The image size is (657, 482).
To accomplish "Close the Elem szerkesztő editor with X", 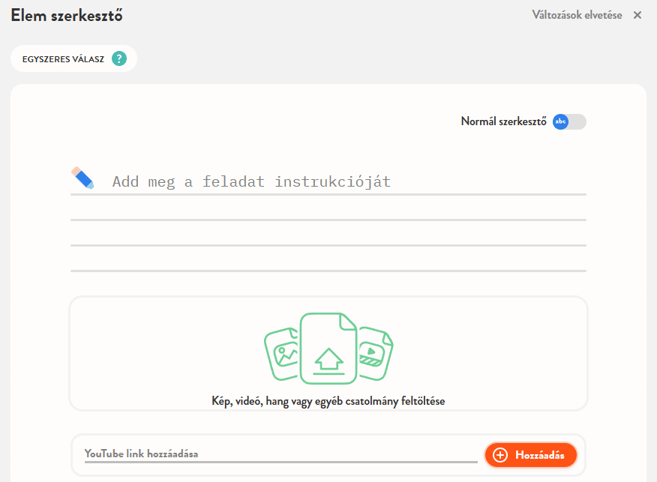I will 638,15.
